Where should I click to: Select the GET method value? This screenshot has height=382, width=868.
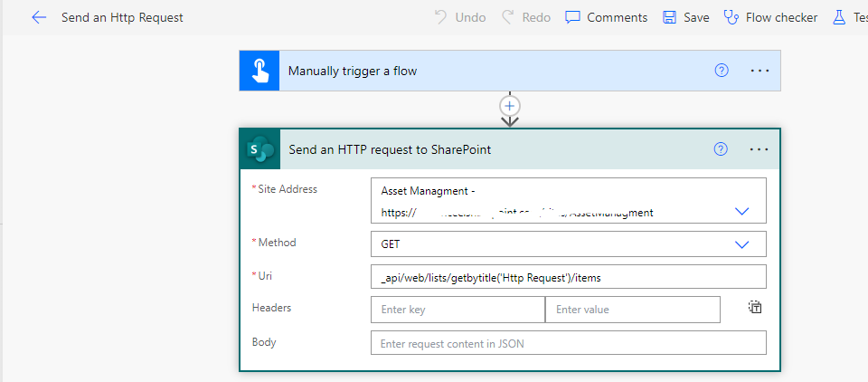[x=391, y=244]
